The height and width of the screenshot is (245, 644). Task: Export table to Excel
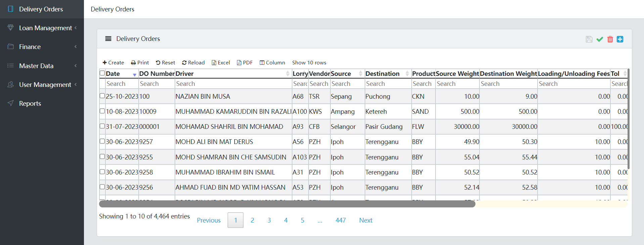[x=221, y=63]
